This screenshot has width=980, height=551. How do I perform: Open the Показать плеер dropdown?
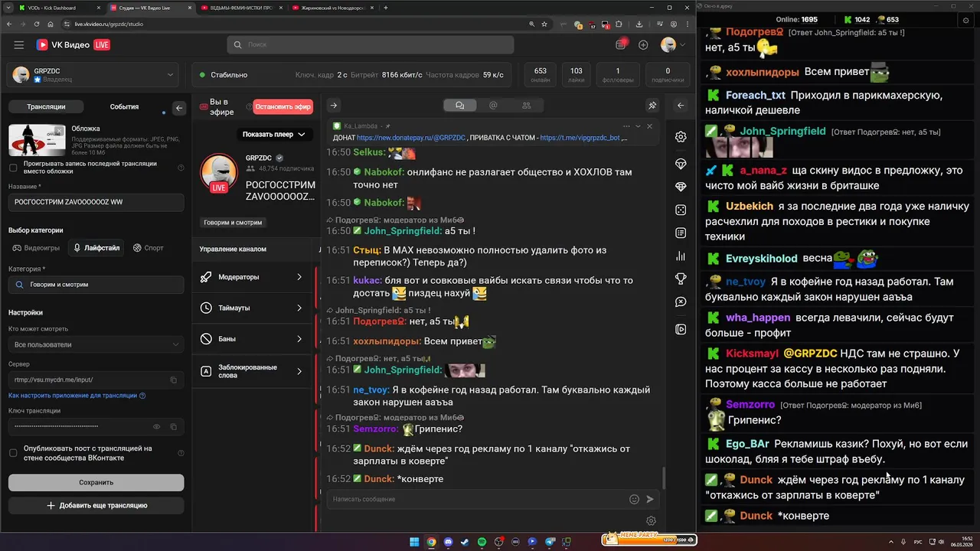point(273,134)
